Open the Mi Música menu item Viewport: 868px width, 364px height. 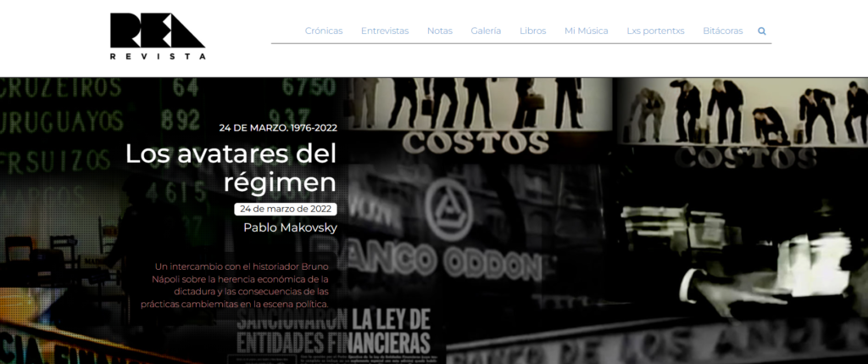point(586,31)
